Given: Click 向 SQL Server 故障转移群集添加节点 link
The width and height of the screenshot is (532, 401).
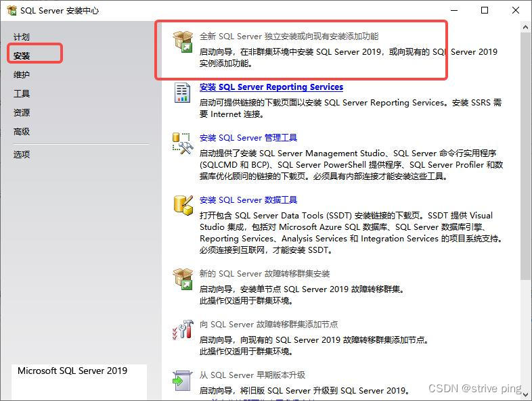Looking at the screenshot, I should (x=269, y=325).
